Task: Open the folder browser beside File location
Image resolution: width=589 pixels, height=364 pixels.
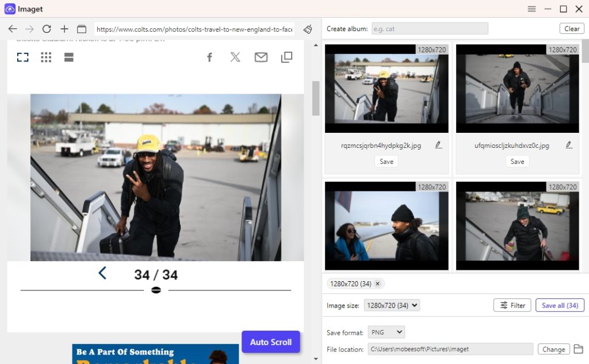Action: pos(579,349)
